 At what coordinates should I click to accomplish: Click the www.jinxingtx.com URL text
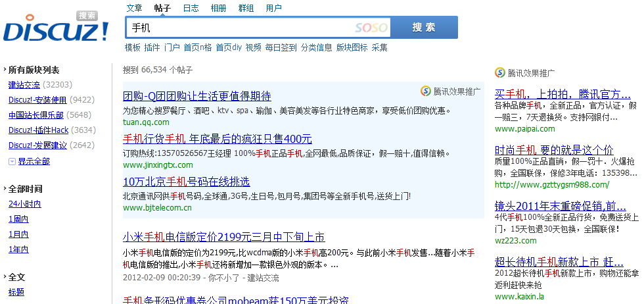coord(158,165)
